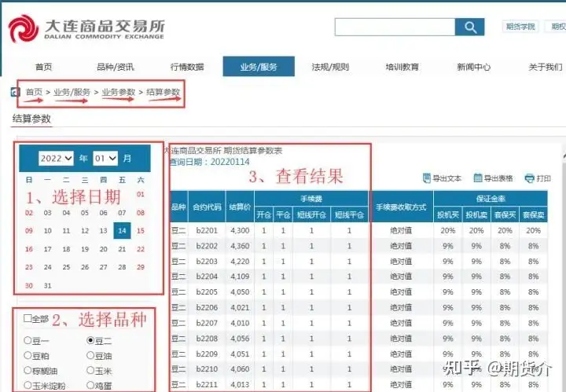This screenshot has width=566, height=392.
Task: Click 业务参数 in the breadcrumb
Action: click(119, 92)
